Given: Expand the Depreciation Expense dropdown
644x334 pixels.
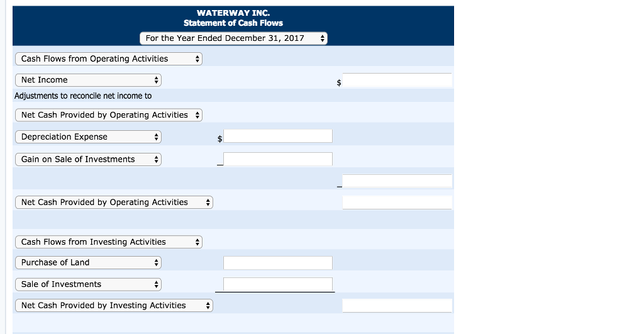Looking at the screenshot, I should (x=88, y=137).
